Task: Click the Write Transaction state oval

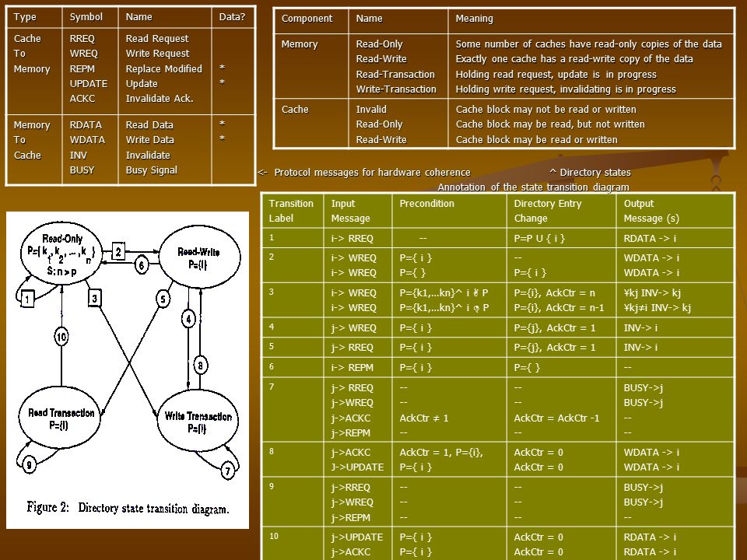Action: click(197, 421)
